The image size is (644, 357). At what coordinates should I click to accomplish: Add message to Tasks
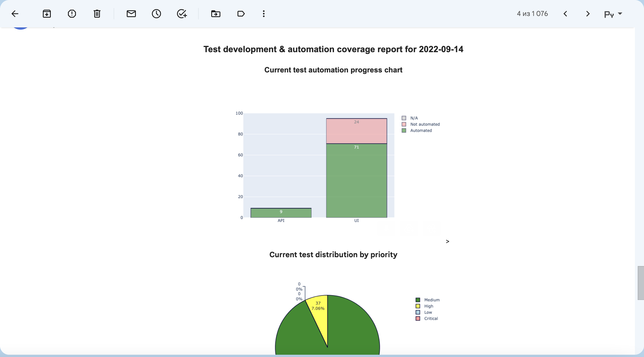(x=182, y=14)
